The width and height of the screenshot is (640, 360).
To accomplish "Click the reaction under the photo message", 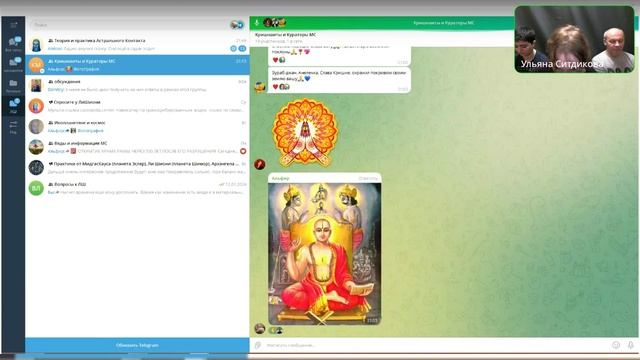I will coord(276,330).
